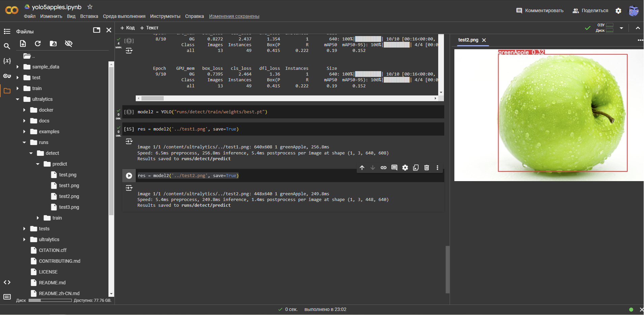Toggle output view of test1 cell
The height and width of the screenshot is (315, 644).
tap(129, 141)
